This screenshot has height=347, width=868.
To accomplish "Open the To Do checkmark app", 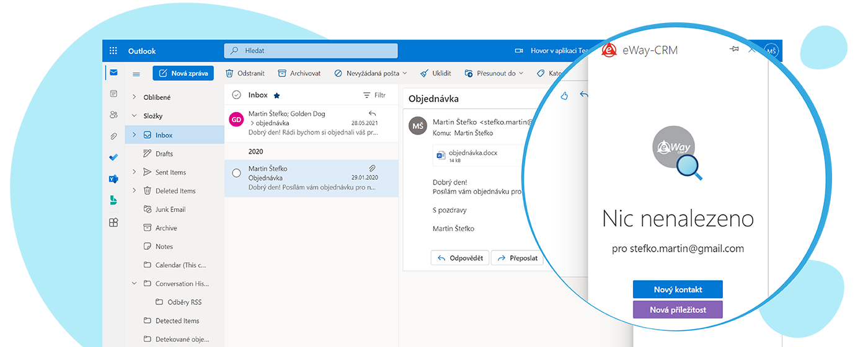I will (x=113, y=157).
